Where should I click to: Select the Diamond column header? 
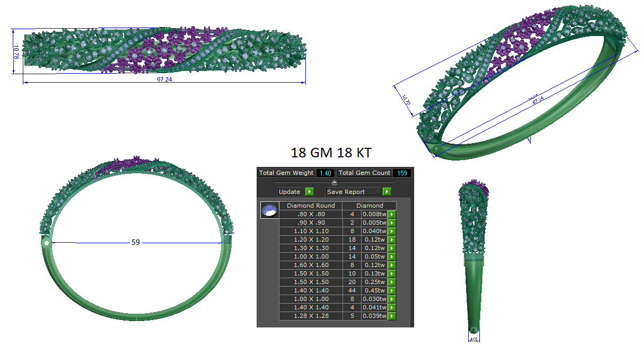point(370,206)
